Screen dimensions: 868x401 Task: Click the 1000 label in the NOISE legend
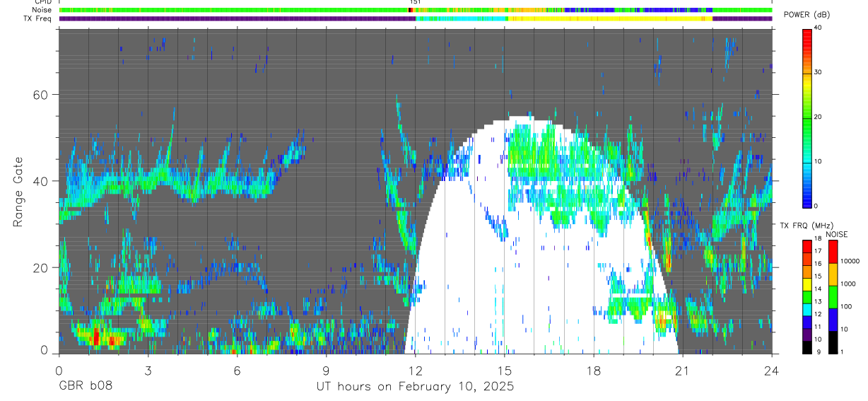coord(848,284)
